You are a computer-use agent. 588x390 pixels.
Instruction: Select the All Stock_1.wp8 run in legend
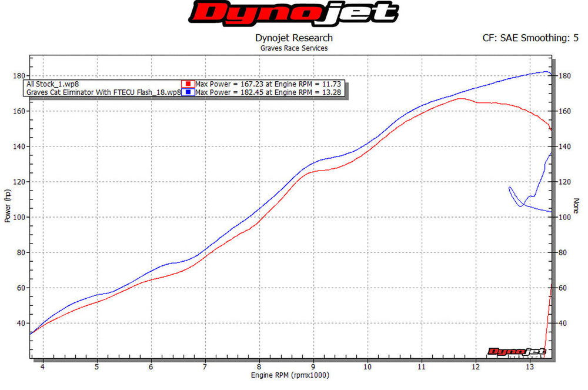tap(53, 84)
